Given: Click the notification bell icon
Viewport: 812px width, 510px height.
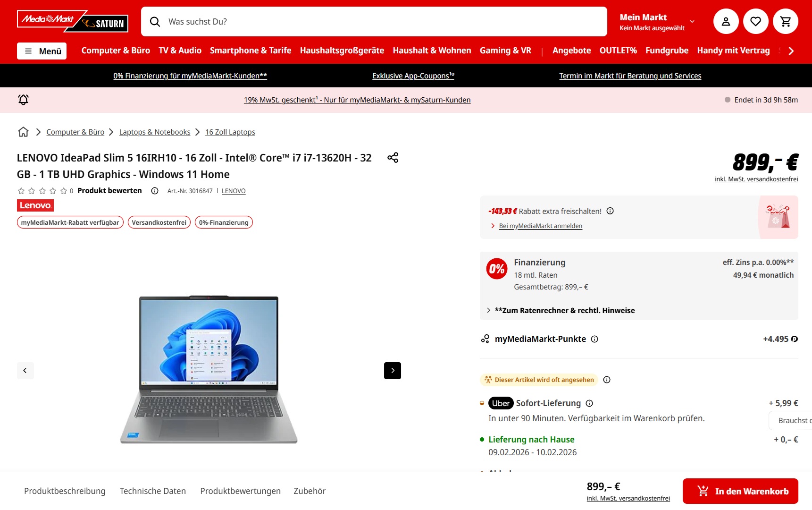Looking at the screenshot, I should [23, 100].
